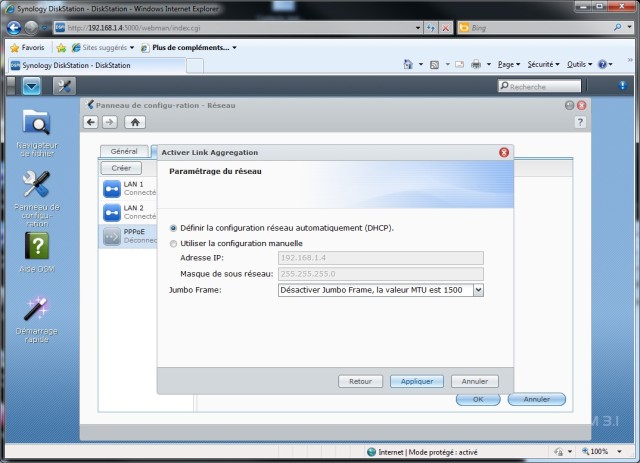Switch to the Général tab
This screenshot has height=463, width=640.
click(124, 151)
